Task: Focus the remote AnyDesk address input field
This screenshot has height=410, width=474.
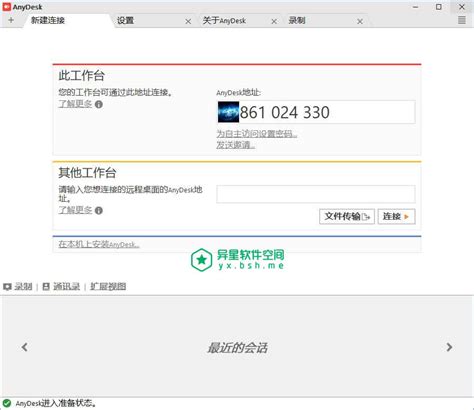Action: click(316, 194)
